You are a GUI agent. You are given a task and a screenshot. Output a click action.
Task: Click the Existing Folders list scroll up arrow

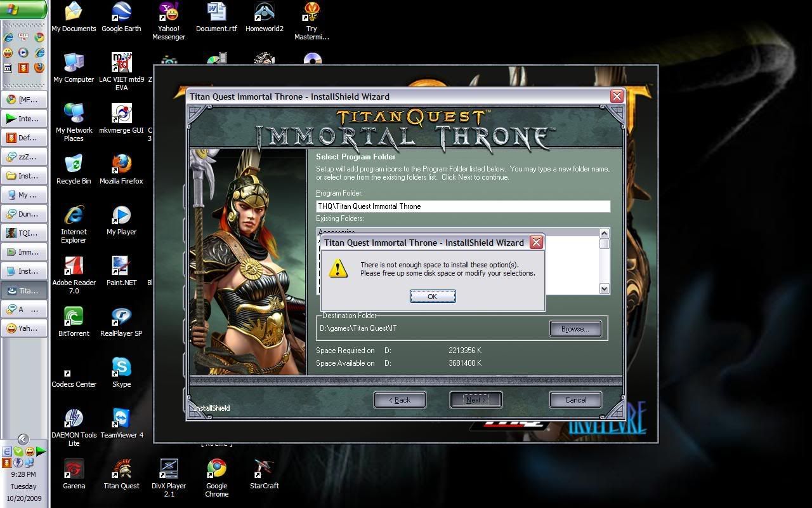coord(605,233)
